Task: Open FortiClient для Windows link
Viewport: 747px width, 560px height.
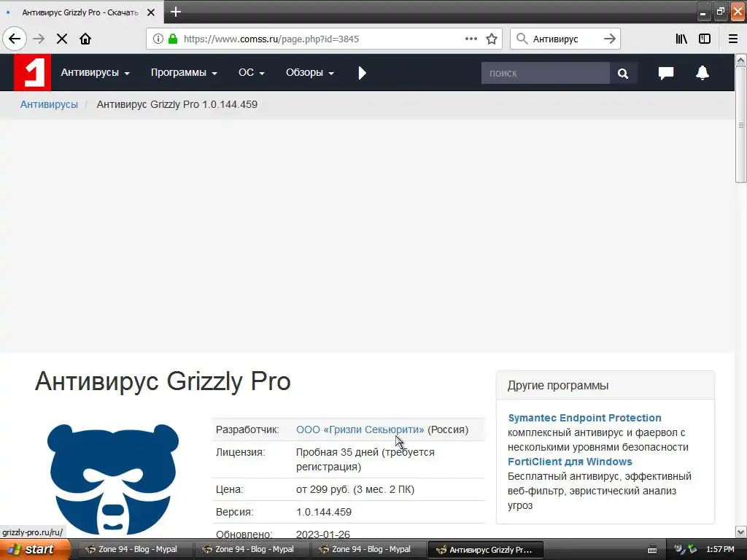Action: click(570, 462)
